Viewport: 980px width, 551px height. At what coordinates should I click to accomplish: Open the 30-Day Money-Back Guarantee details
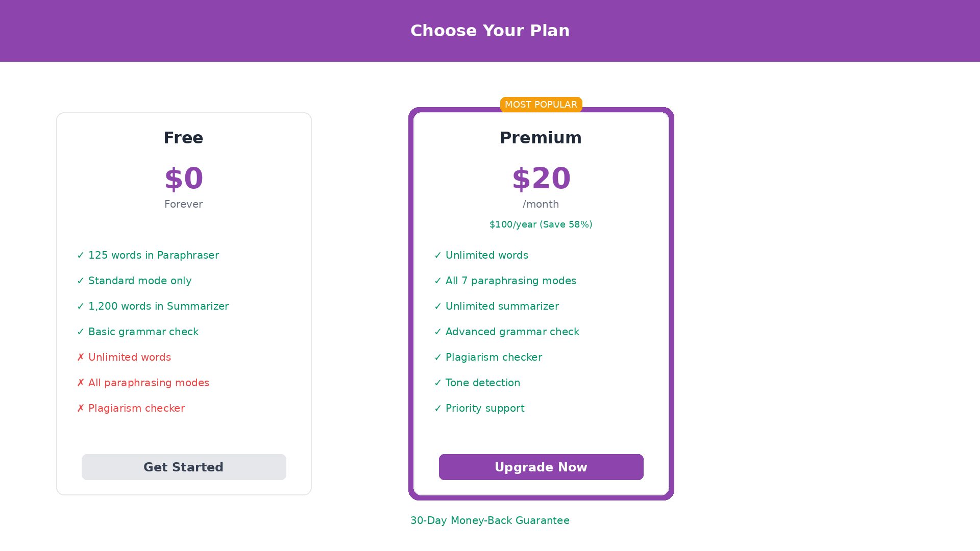[x=490, y=520]
